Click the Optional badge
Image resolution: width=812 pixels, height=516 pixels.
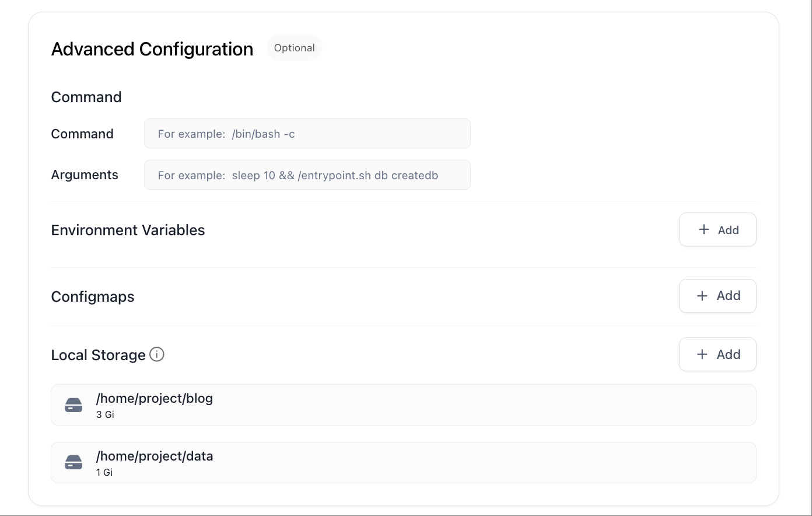click(295, 48)
